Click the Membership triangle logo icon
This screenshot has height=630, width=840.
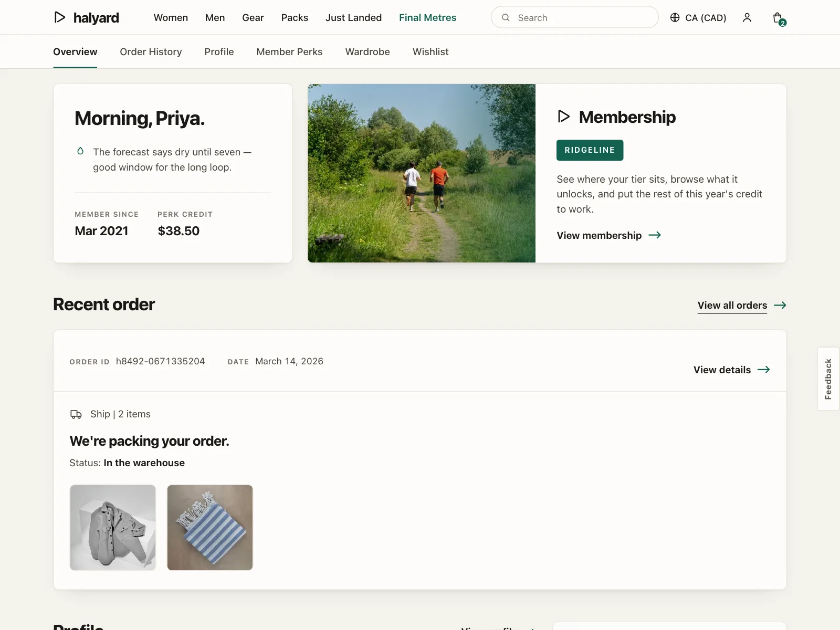pos(564,117)
